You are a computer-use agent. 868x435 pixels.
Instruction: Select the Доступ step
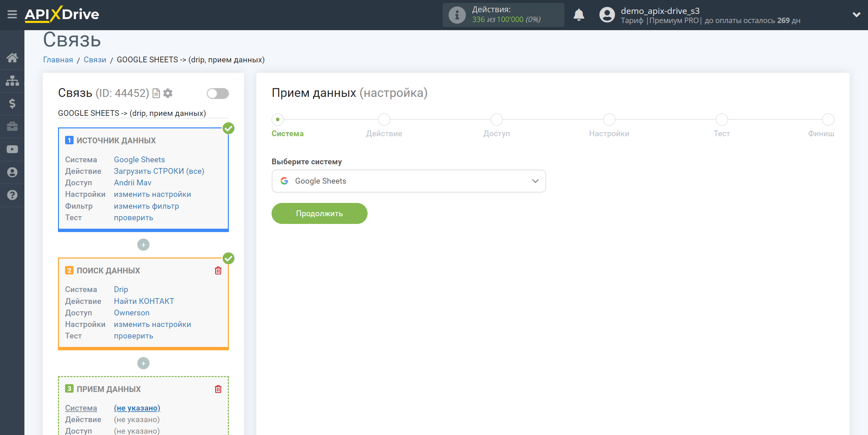point(497,120)
